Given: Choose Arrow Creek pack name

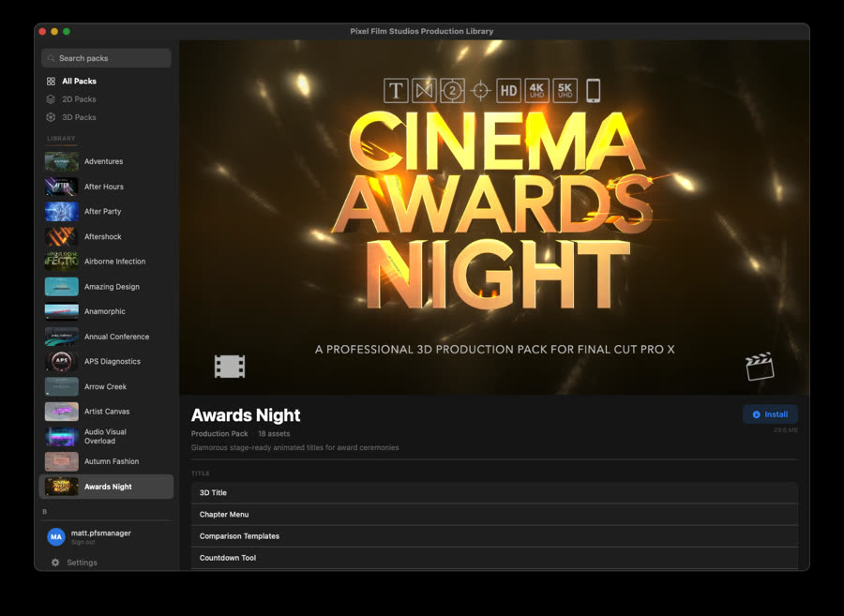Looking at the screenshot, I should (105, 387).
